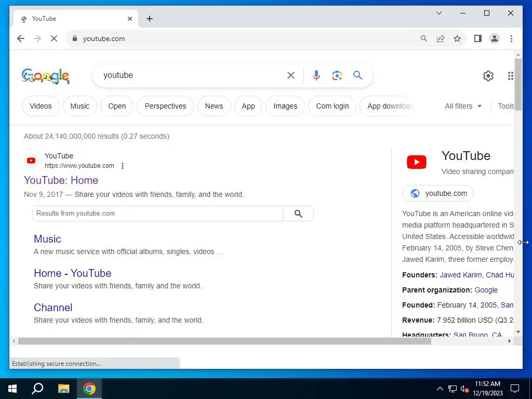Viewport: 532px width, 399px height.
Task: Open the YouTube: Home result
Action: point(61,180)
